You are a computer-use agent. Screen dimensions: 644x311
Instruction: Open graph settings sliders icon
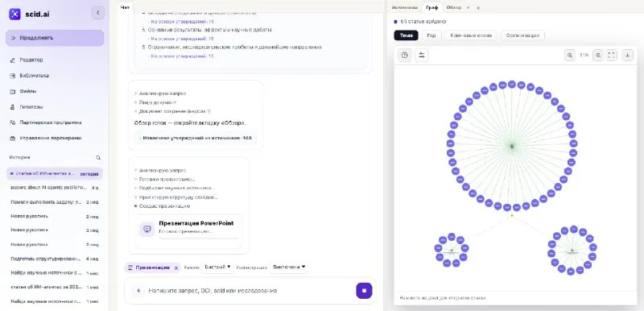click(x=421, y=55)
